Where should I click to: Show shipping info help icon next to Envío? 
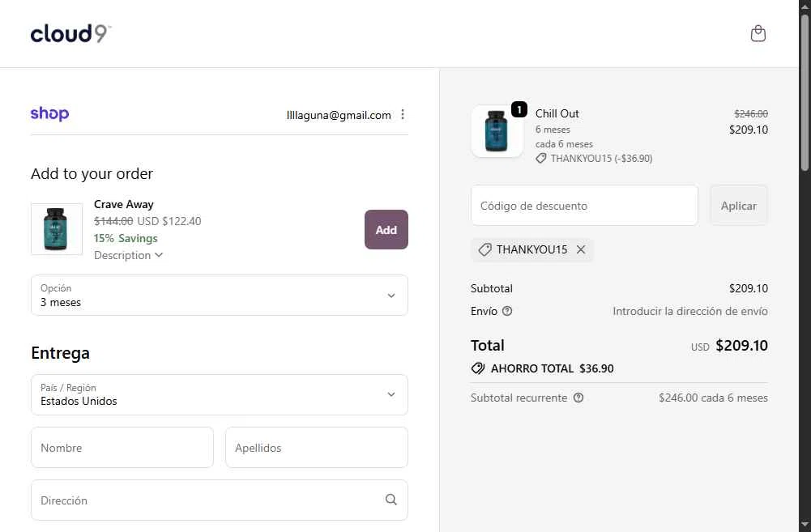(x=507, y=311)
